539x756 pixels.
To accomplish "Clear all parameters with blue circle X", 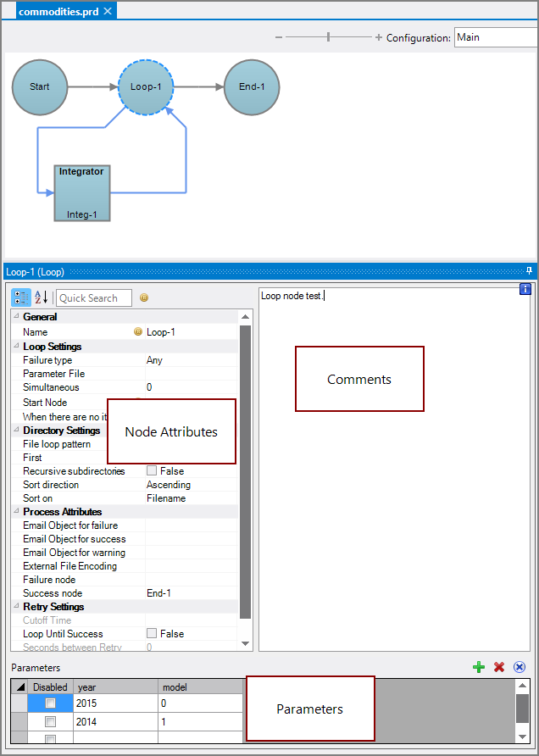I will pyautogui.click(x=520, y=667).
